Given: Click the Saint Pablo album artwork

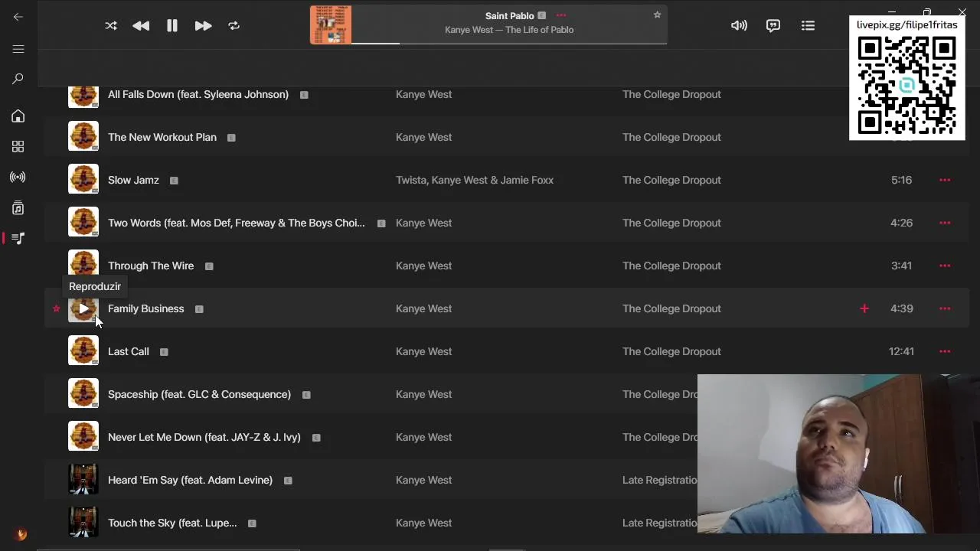Looking at the screenshot, I should coord(331,25).
